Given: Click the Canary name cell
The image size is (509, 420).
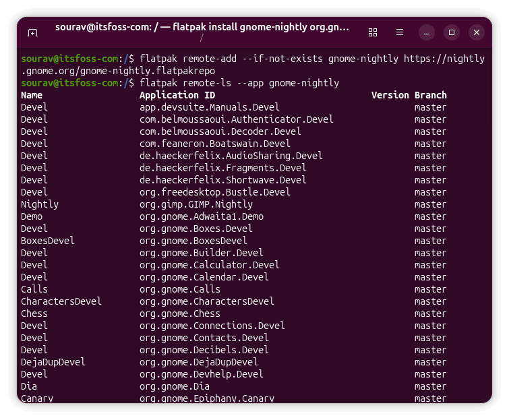Looking at the screenshot, I should click(37, 398).
